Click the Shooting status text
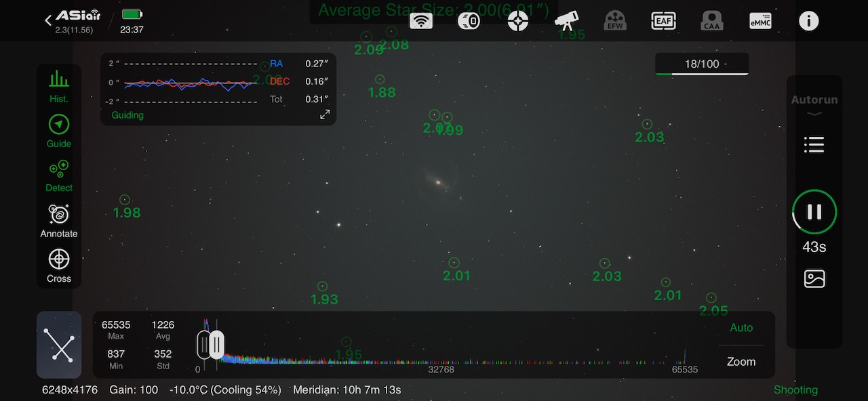 [x=795, y=390]
